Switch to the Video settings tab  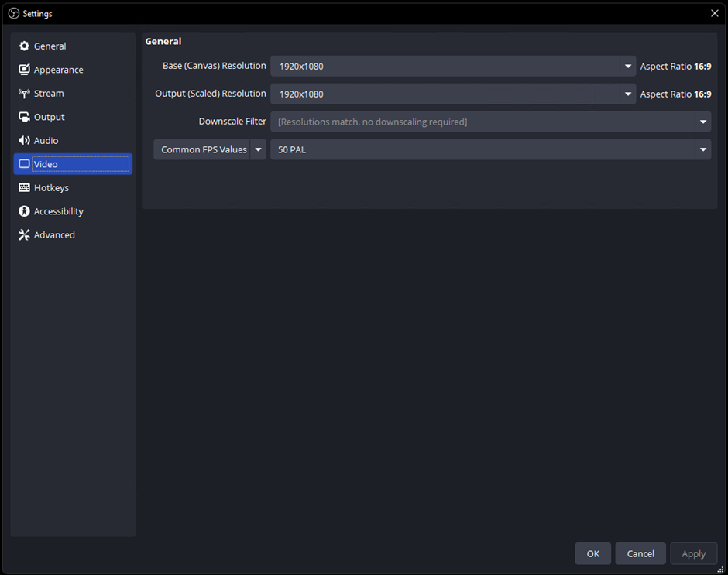[x=73, y=164]
